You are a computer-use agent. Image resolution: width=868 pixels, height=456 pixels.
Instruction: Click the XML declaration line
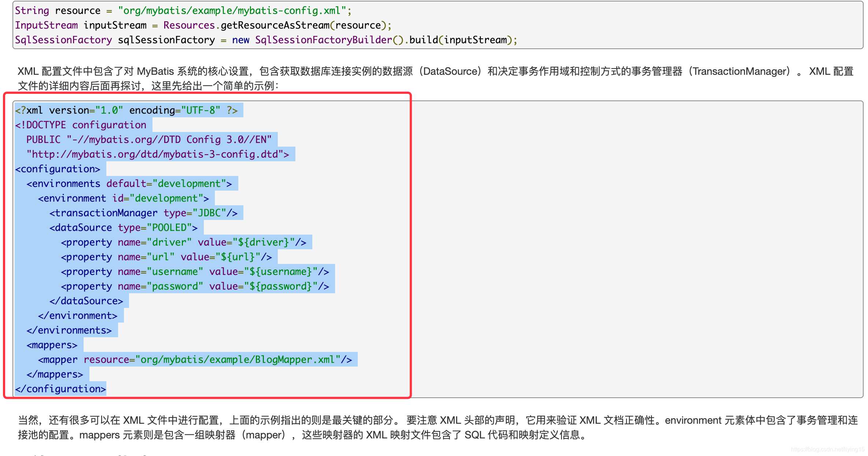coord(128,110)
